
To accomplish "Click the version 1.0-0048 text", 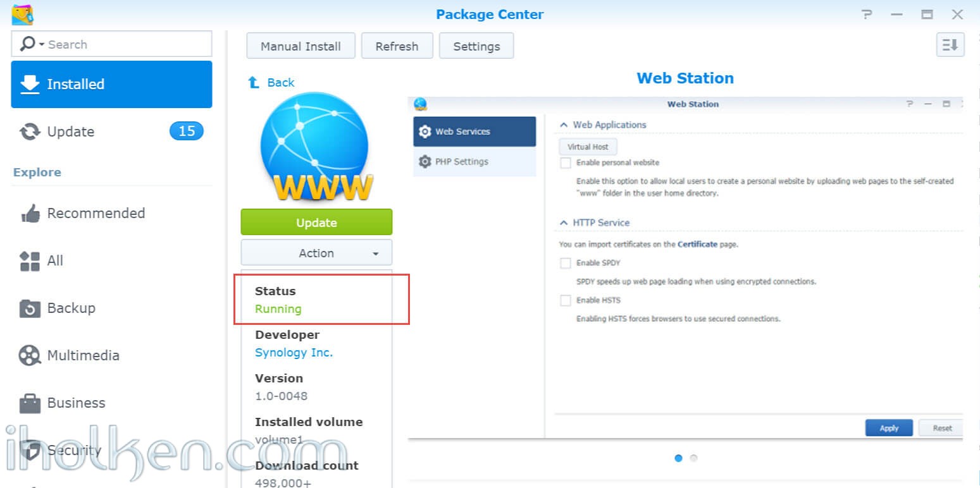I will coord(281,396).
